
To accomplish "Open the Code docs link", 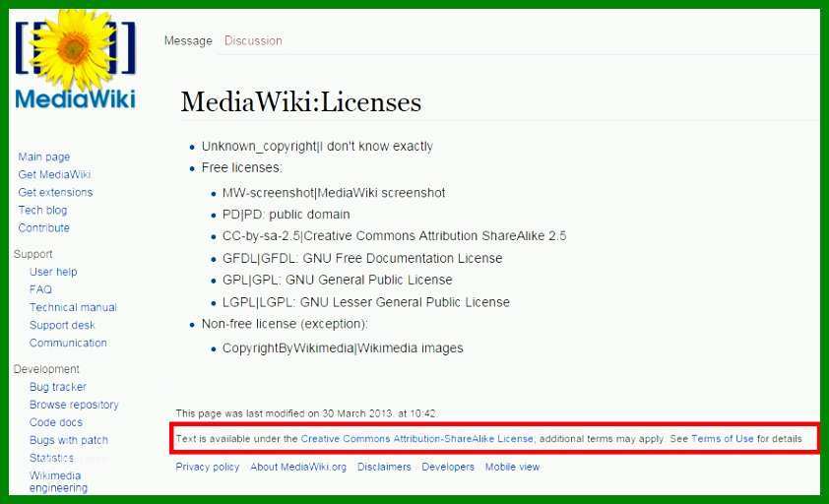I will (56, 422).
